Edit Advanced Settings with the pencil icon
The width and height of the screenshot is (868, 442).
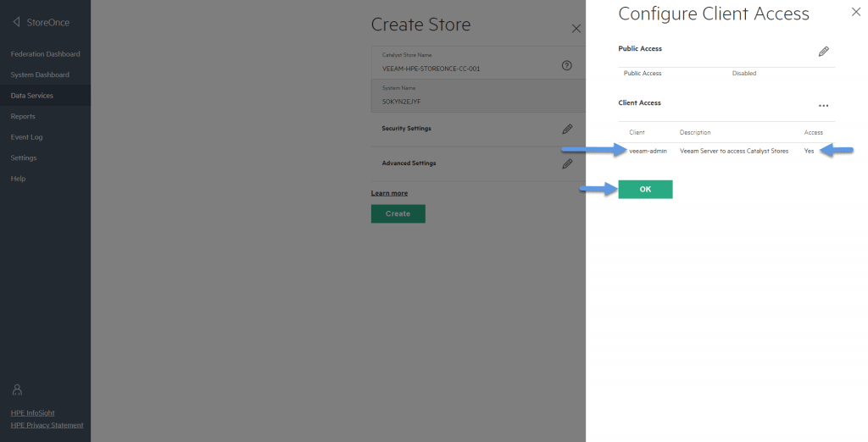point(567,163)
